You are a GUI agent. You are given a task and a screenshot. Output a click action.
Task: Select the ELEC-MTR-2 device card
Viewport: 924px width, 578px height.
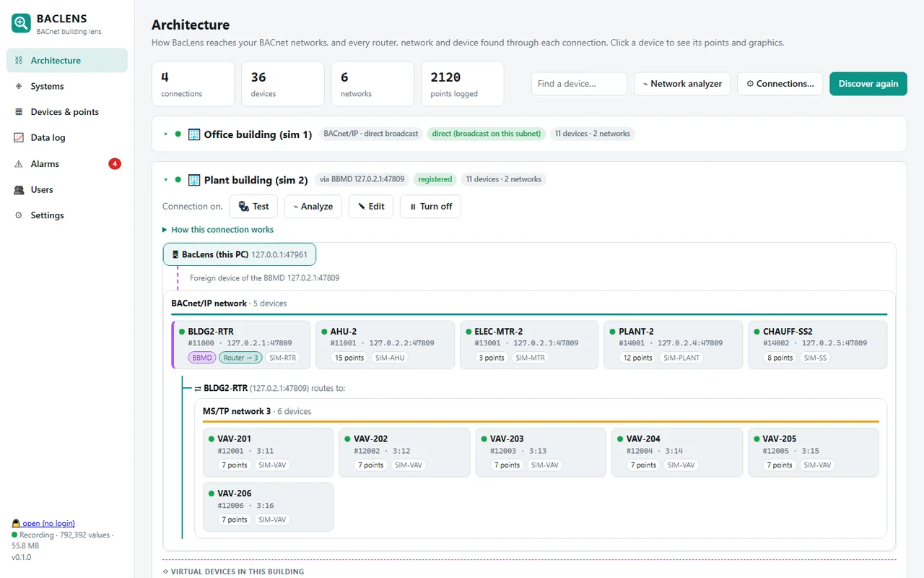(529, 345)
